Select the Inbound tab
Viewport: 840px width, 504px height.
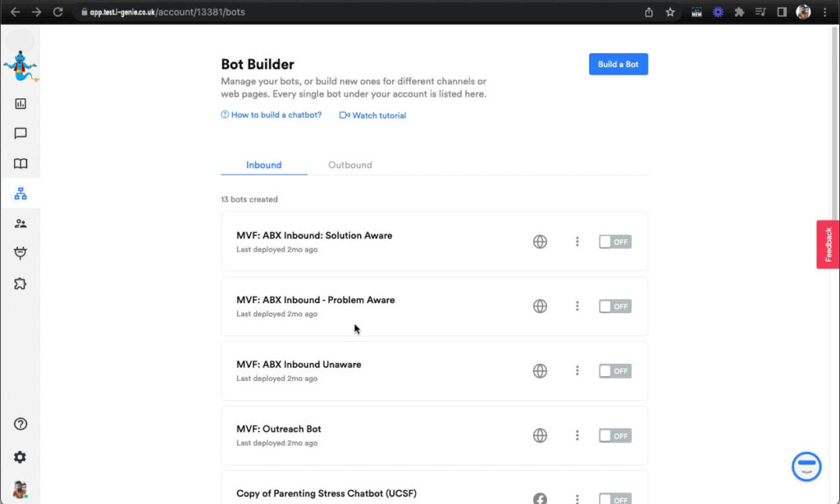(x=264, y=165)
